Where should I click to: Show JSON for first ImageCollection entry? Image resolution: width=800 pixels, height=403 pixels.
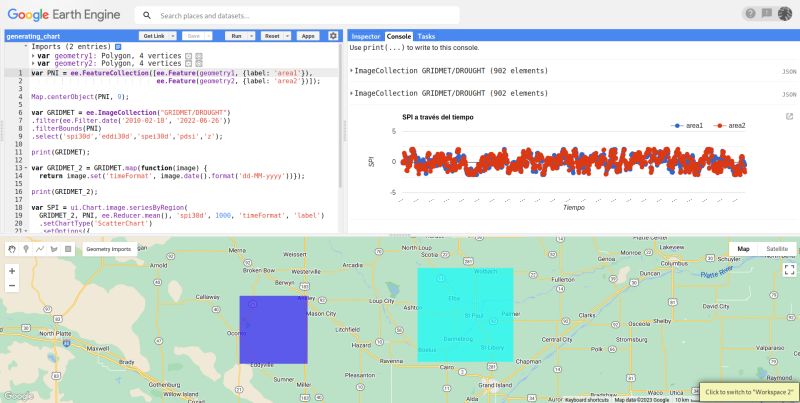tap(789, 71)
